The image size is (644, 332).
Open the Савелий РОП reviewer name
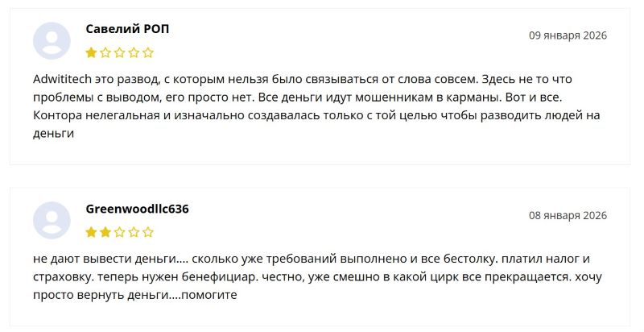click(x=127, y=29)
